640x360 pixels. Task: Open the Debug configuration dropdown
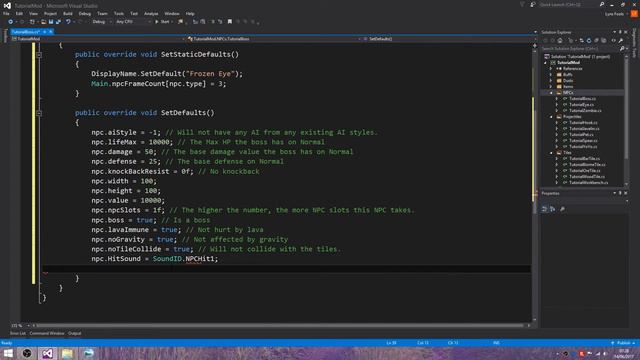click(101, 22)
